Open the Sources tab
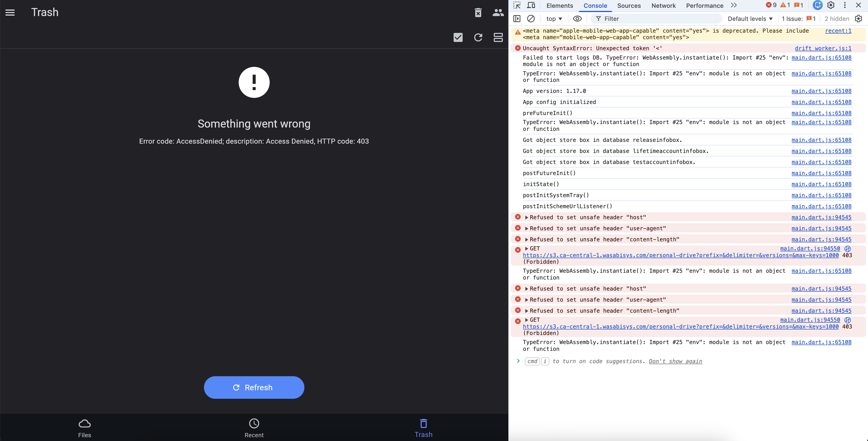Image resolution: width=868 pixels, height=441 pixels. (x=629, y=5)
